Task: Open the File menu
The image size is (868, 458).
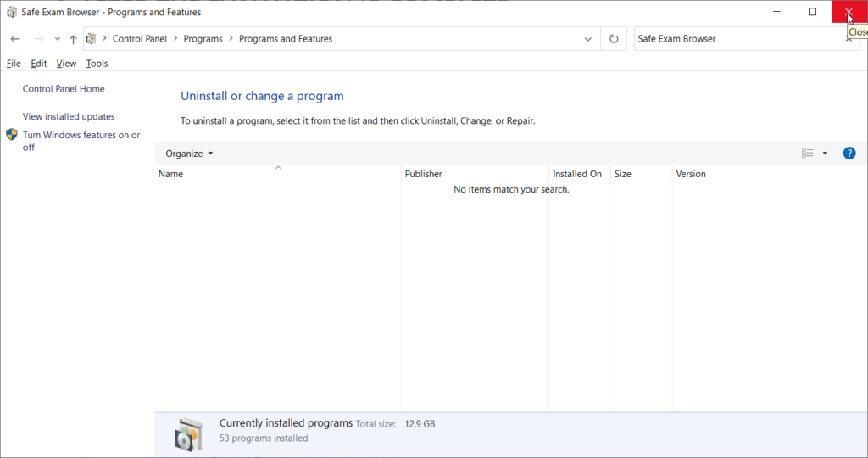Action: click(14, 64)
